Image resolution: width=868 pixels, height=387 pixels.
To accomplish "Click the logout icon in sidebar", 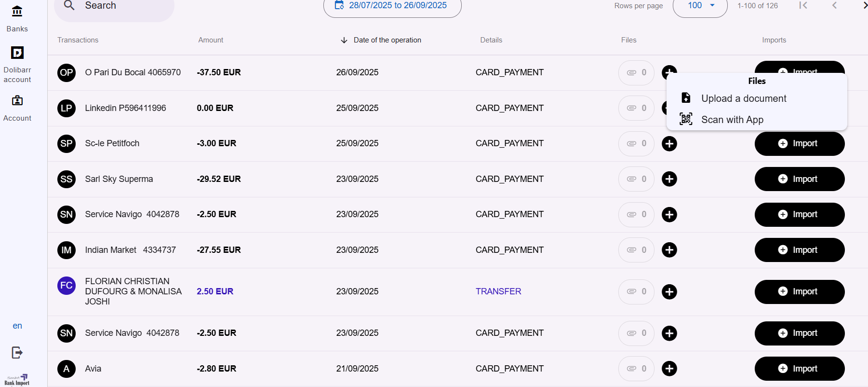I will tap(17, 353).
